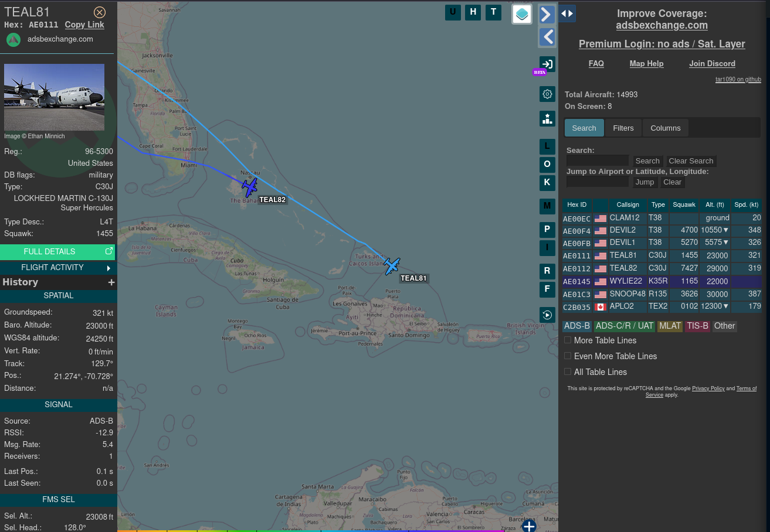Toggle the ADS-B source legend swatch
Screen dimensions: 770x532
(x=577, y=326)
